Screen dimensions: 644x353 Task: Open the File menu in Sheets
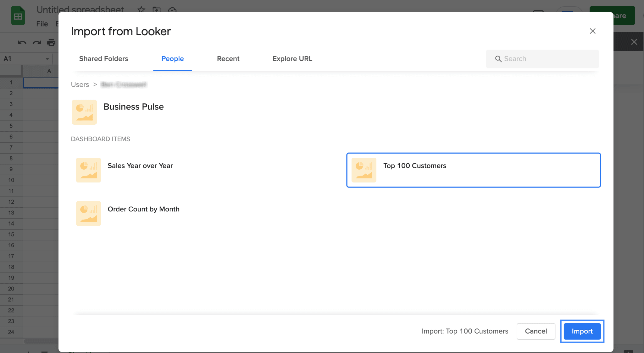tap(42, 24)
